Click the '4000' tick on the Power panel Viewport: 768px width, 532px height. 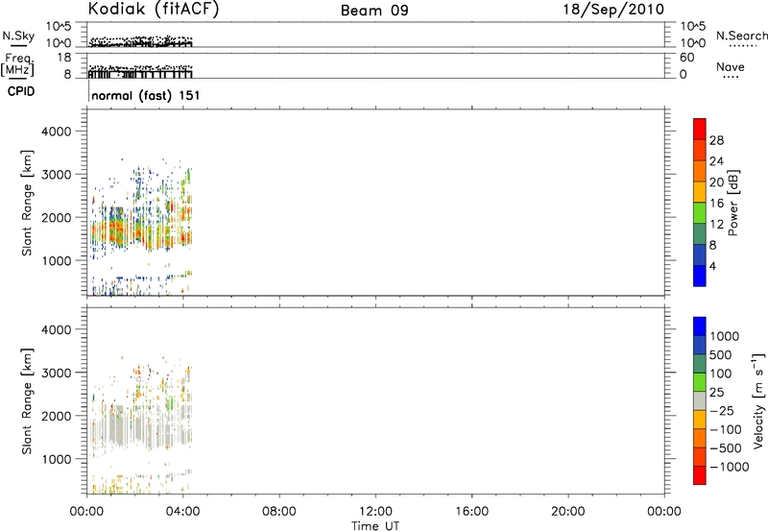[x=57, y=132]
